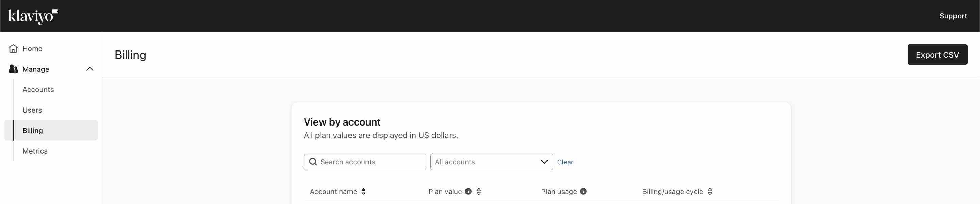Open the Support link in the header
The image size is (980, 204).
(x=953, y=16)
